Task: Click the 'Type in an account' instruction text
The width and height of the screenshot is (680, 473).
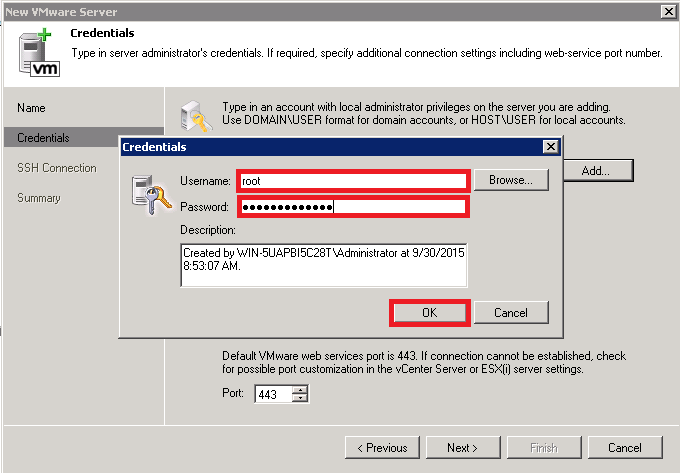Action: (424, 113)
